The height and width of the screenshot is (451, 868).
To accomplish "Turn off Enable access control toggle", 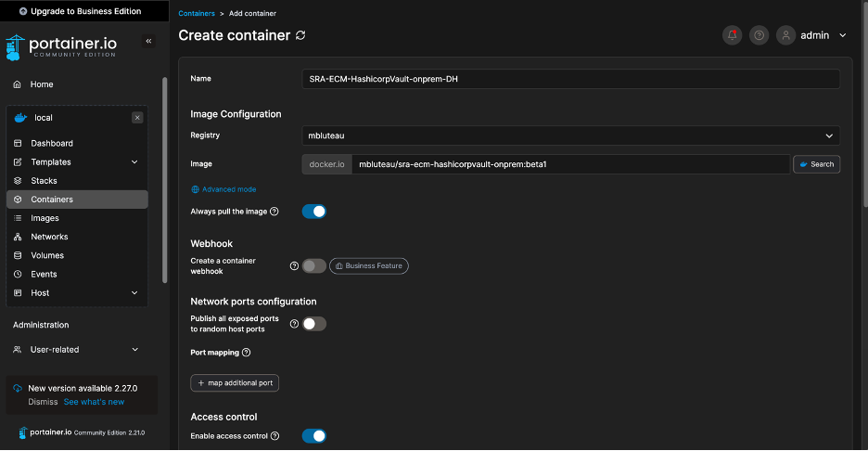I will (313, 436).
